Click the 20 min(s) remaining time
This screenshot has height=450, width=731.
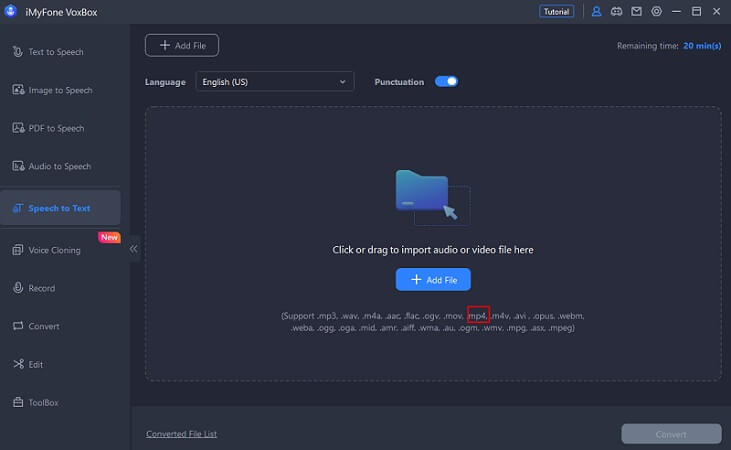(702, 46)
